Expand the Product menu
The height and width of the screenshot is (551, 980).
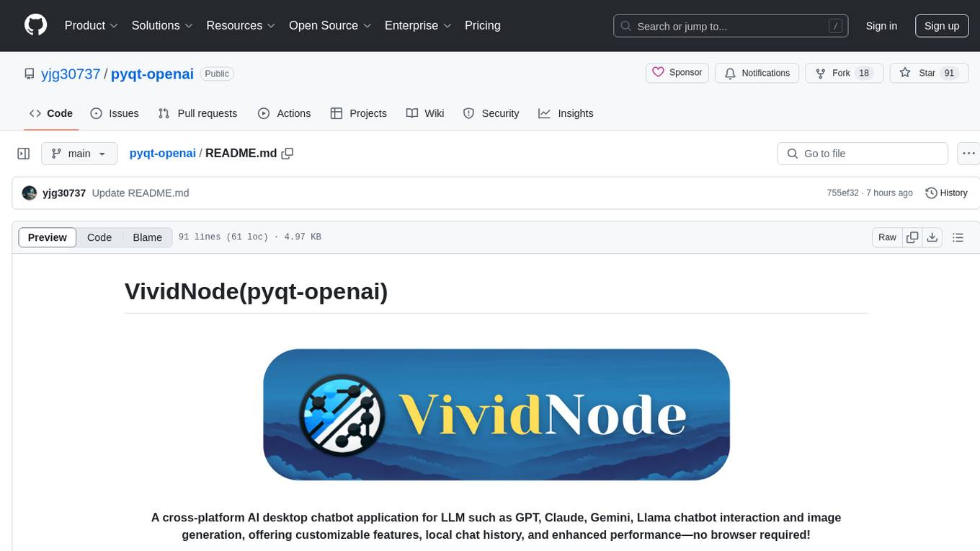click(x=92, y=25)
